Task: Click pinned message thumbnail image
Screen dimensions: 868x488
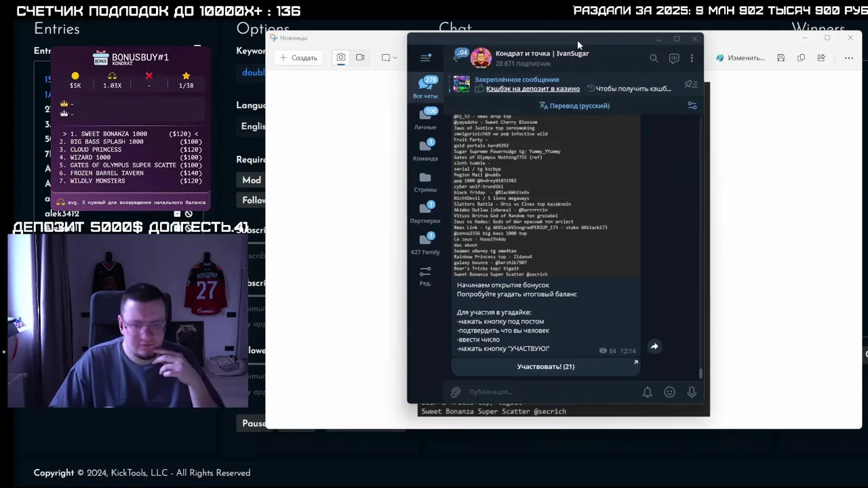Action: tap(461, 84)
